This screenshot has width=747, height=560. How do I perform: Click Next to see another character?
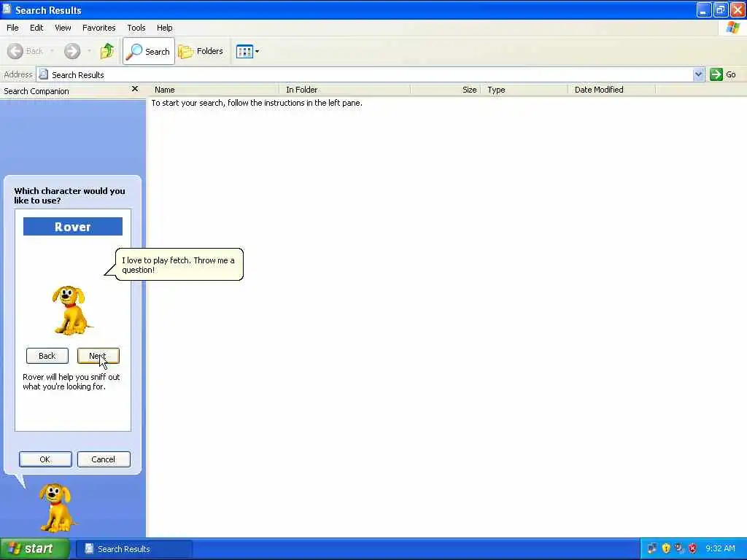click(98, 356)
